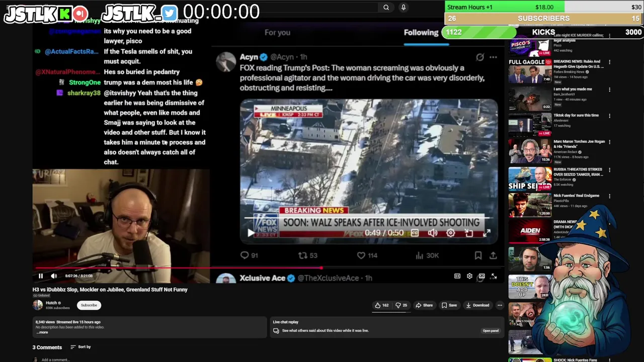Open more actions beside the Download button
The image size is (644, 362).
point(500,305)
